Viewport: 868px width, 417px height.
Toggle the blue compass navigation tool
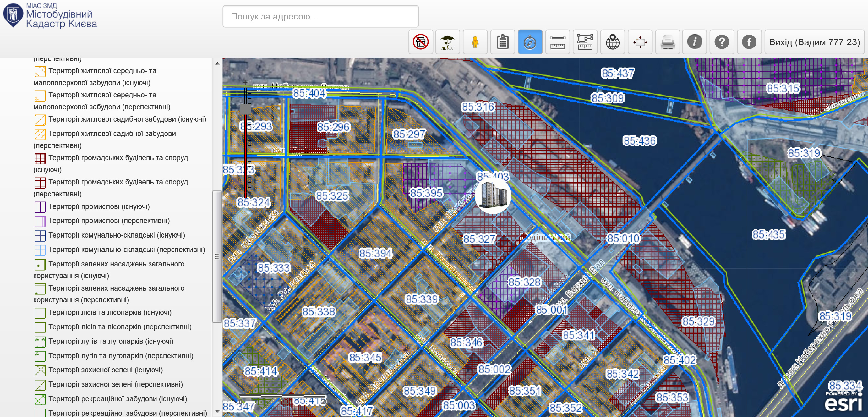coord(530,42)
